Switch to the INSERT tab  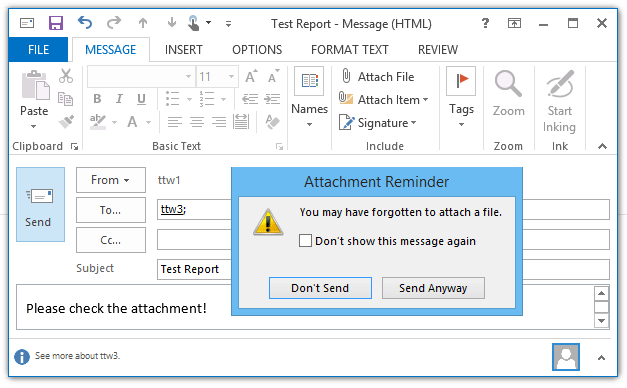[184, 50]
